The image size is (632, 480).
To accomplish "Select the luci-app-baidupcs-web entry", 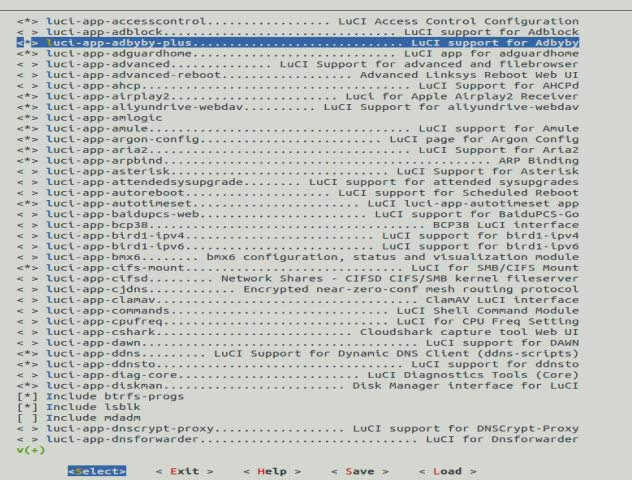I will click(298, 214).
